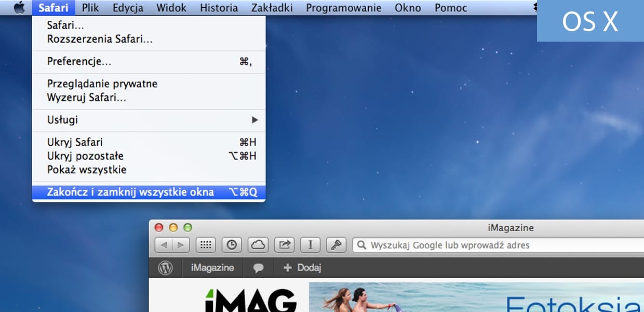Viewport: 644px width, 312px height.
Task: Focus the Wyszukaj Google address field
Action: [498, 245]
